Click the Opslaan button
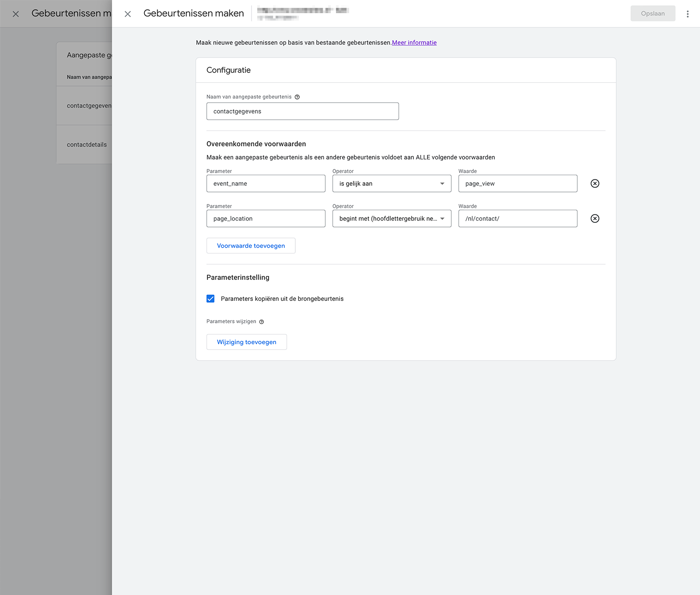Screen dimensions: 700x595 [x=653, y=14]
